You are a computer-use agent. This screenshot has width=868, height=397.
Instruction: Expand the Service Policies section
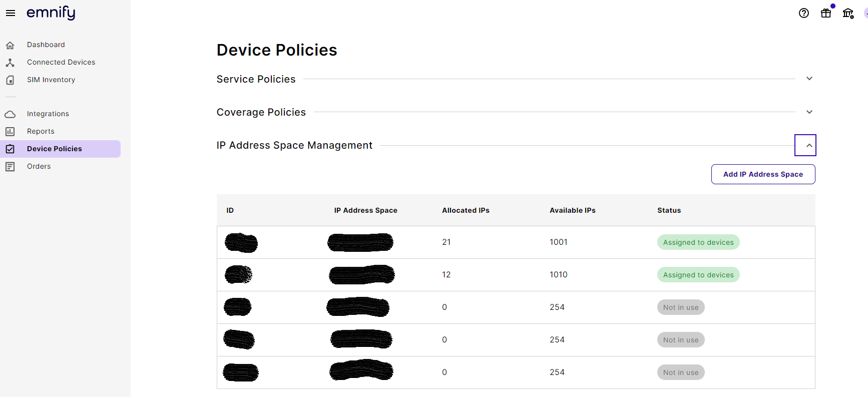click(809, 79)
